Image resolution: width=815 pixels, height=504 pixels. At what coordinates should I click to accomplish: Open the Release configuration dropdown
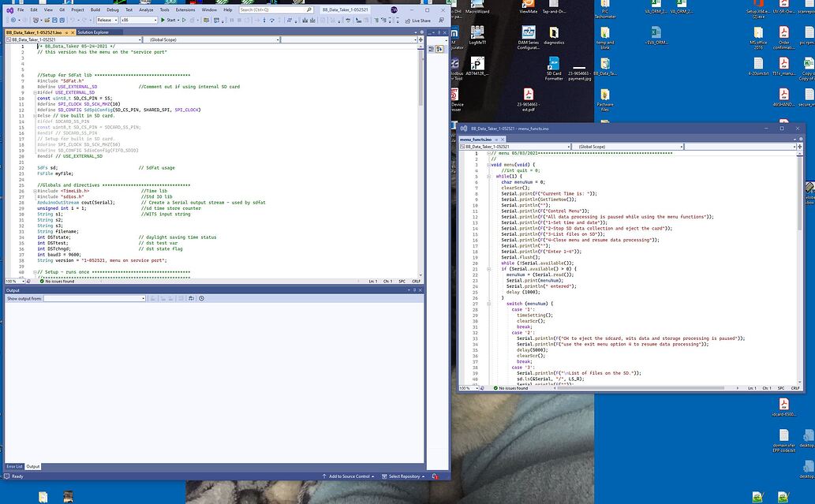click(x=117, y=20)
